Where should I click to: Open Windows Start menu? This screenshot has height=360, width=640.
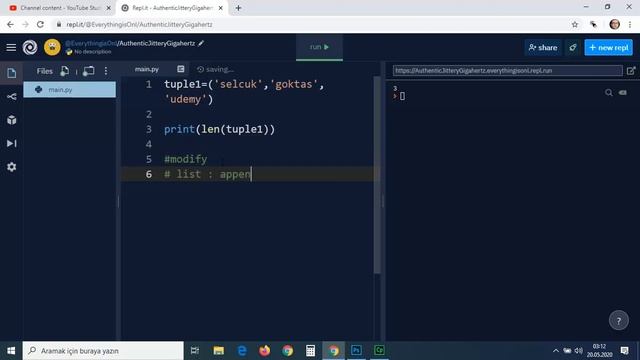(11, 351)
